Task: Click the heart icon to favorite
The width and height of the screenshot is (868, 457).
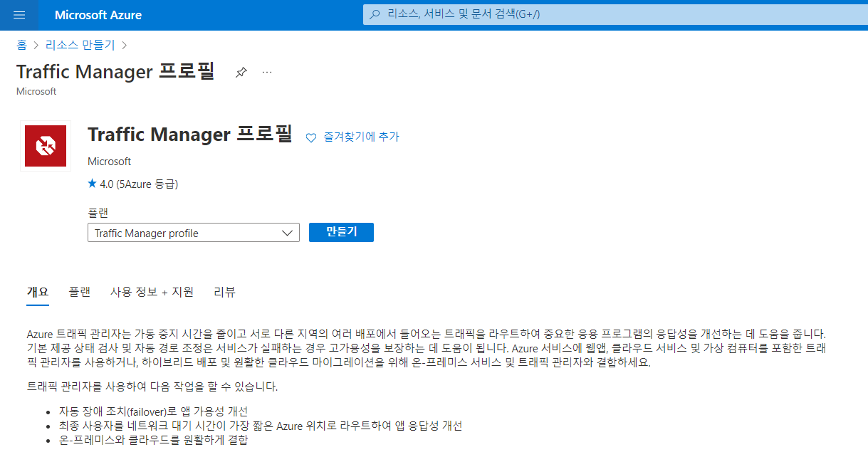Action: click(x=311, y=137)
